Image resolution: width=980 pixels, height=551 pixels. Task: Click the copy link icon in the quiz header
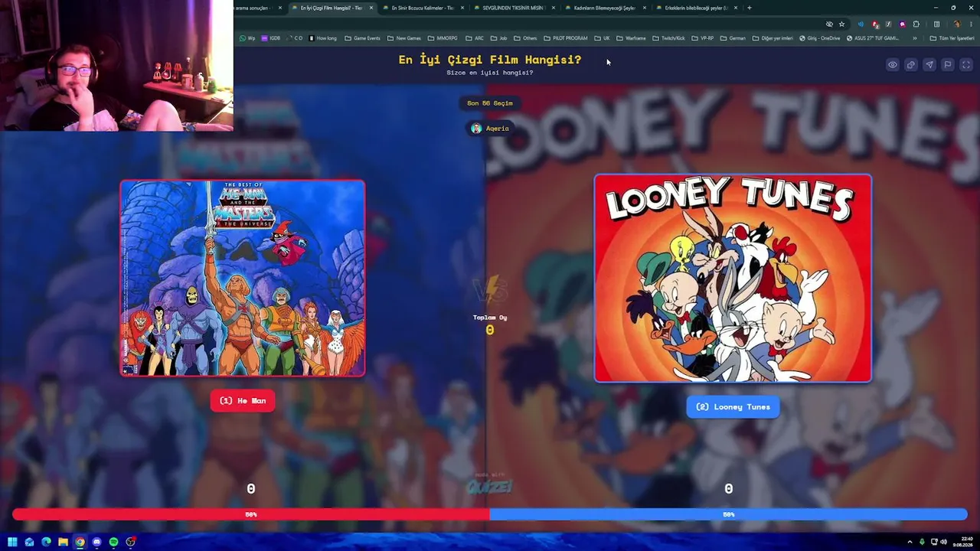pyautogui.click(x=911, y=65)
